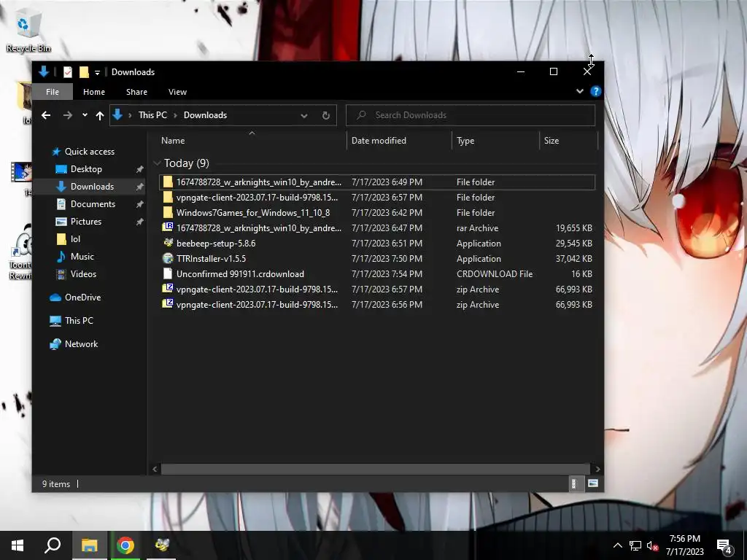Viewport: 747px width, 560px height.
Task: Click the beebeep bee file icon
Action: point(167,243)
